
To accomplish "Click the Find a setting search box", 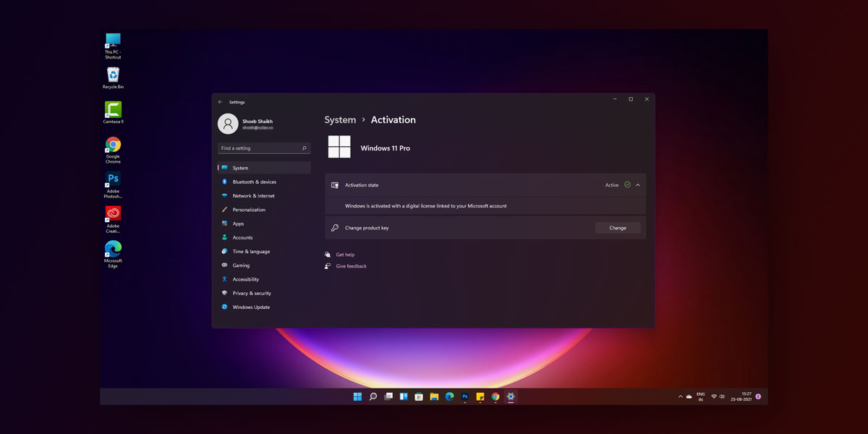I will (x=263, y=148).
